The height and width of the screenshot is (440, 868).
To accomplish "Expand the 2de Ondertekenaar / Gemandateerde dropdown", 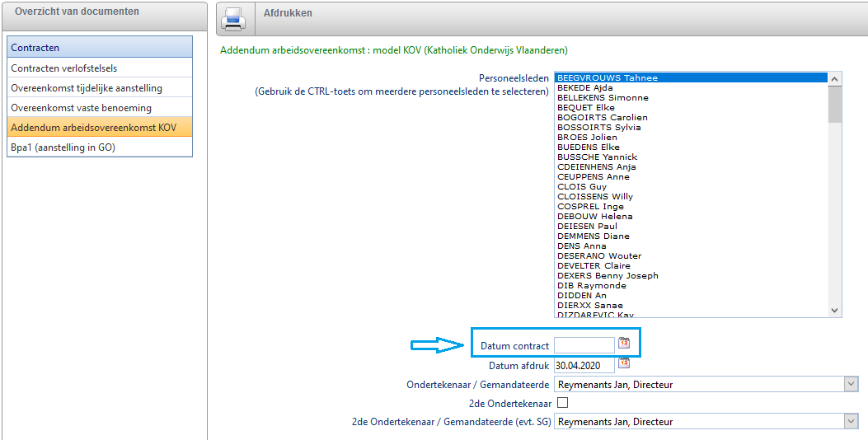I will tap(851, 421).
